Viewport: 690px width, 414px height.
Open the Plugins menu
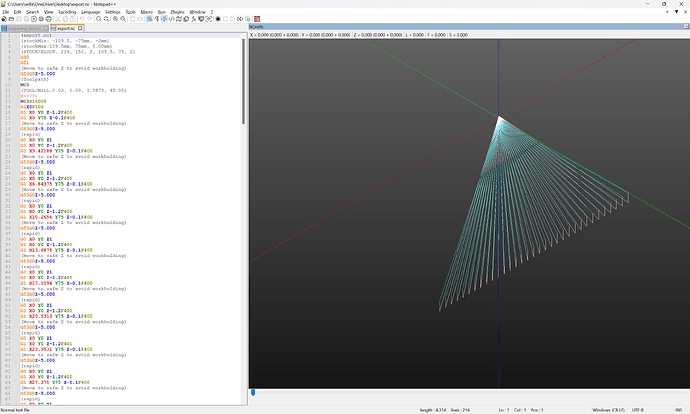[x=177, y=12]
